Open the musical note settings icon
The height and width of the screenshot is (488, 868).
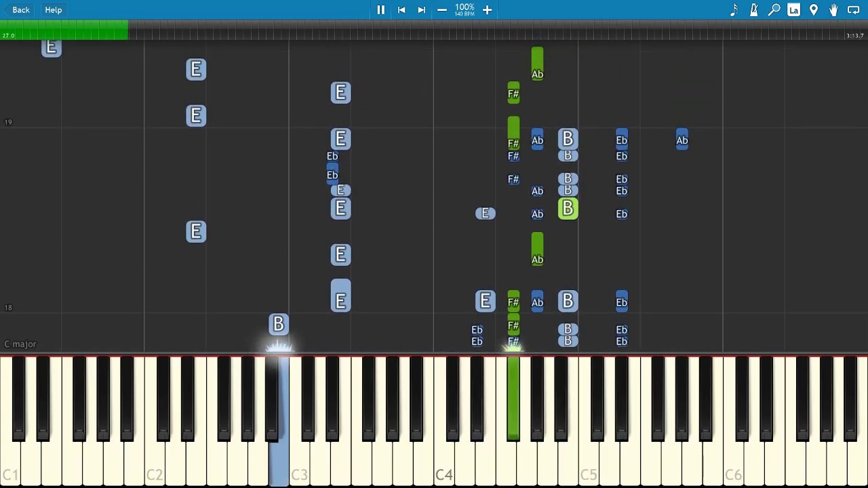click(734, 10)
